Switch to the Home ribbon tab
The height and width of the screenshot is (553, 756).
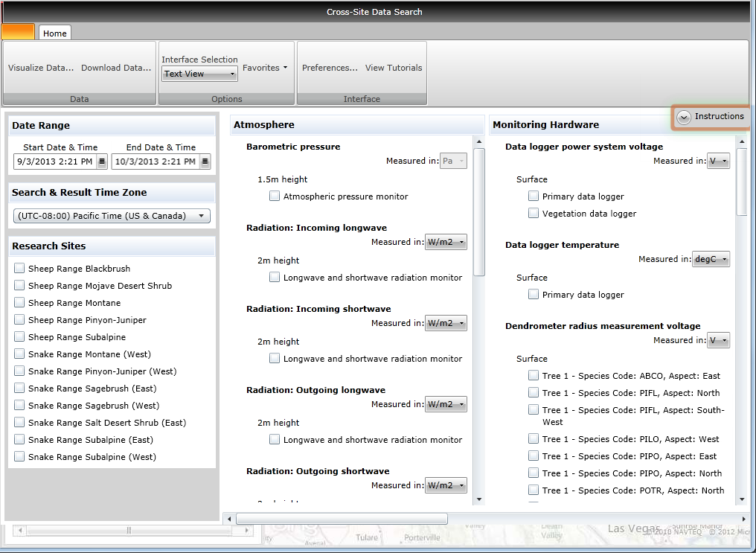55,33
